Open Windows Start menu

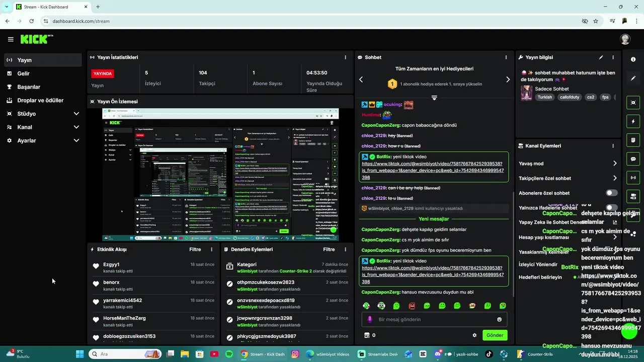pos(81,354)
